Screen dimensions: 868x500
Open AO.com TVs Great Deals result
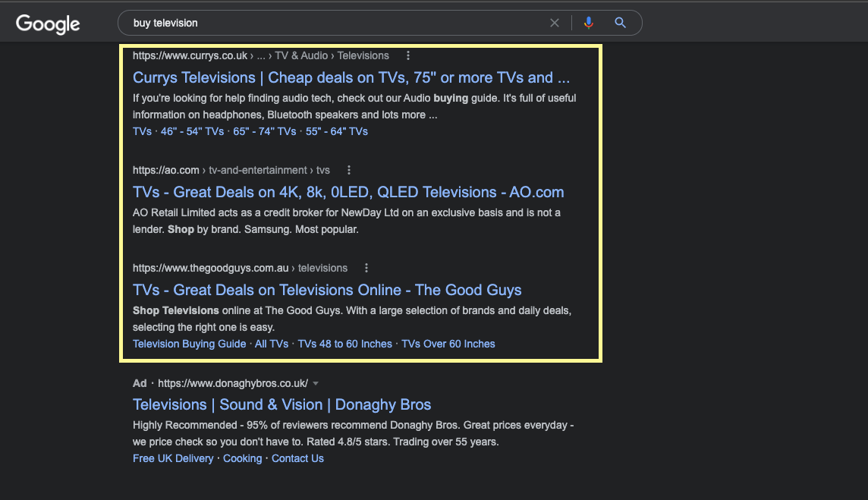348,192
